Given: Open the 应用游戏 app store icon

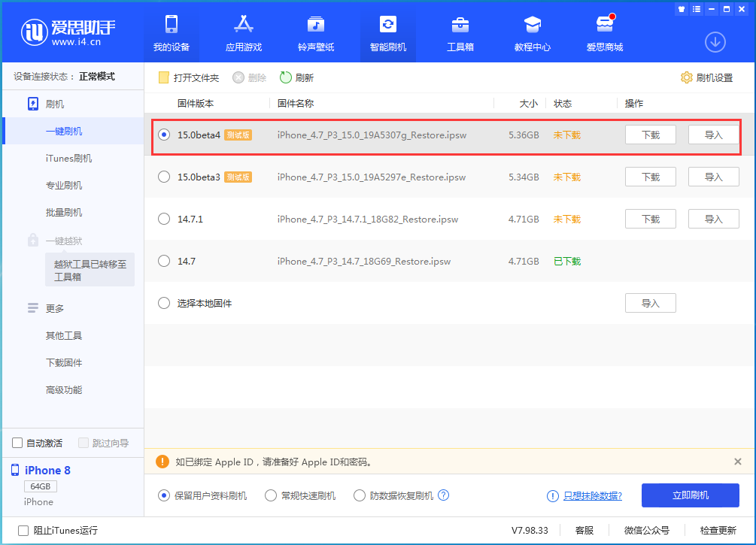Looking at the screenshot, I should click(x=244, y=25).
